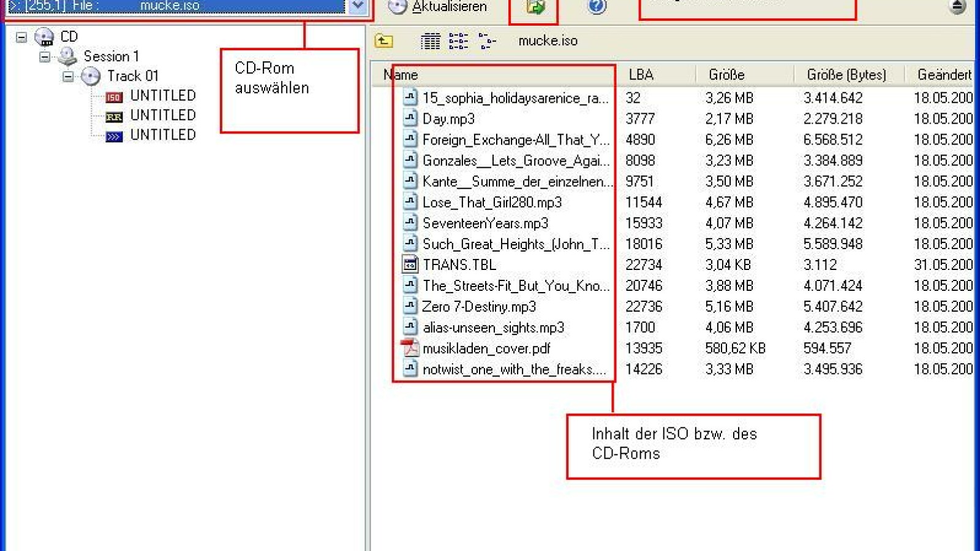Screen dimensions: 980x551
Task: Switch to details list view icon
Action: click(x=430, y=41)
